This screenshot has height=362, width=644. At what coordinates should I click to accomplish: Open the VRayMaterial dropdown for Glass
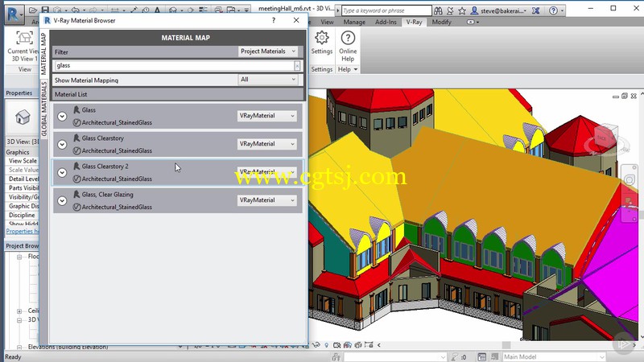click(x=267, y=116)
